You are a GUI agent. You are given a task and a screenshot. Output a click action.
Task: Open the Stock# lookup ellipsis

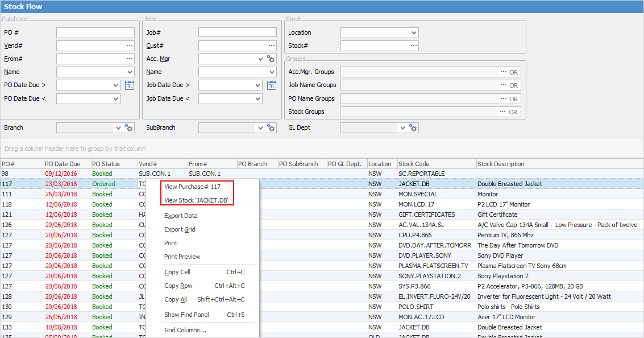(x=413, y=46)
